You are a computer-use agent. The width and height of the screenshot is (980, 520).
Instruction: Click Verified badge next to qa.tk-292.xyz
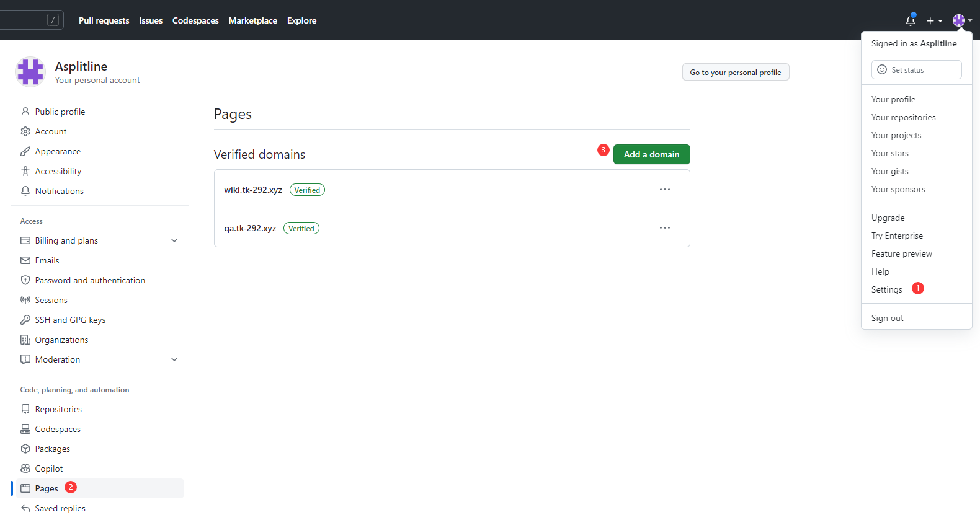coord(301,228)
